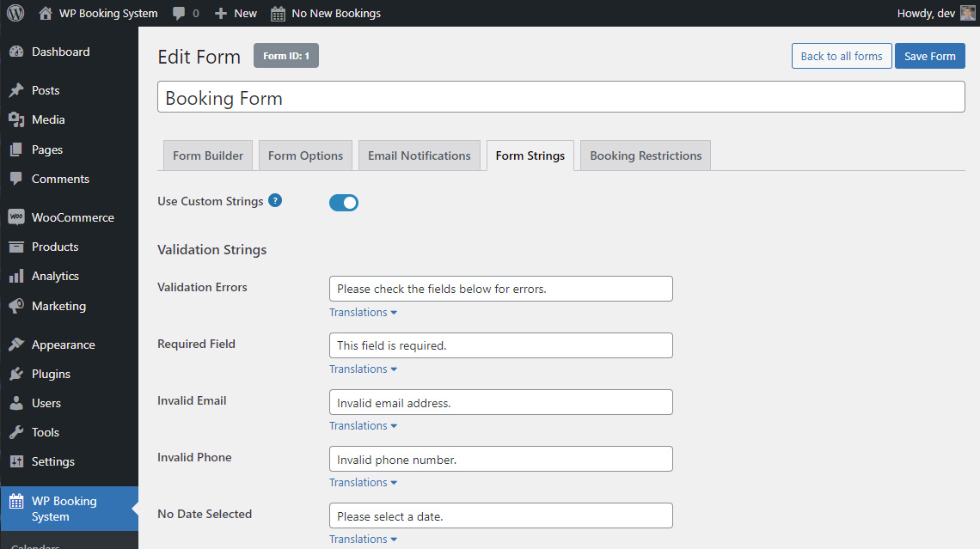Click the Comments sidebar bubble icon
Image resolution: width=980 pixels, height=549 pixels.
point(17,179)
